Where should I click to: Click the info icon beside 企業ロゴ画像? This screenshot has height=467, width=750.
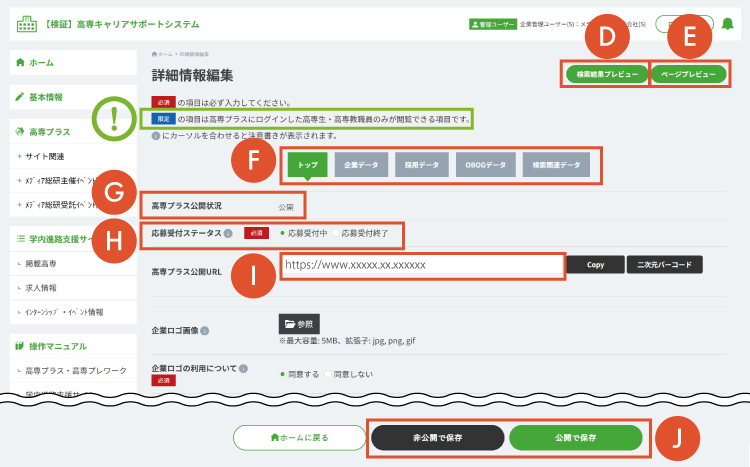click(204, 329)
